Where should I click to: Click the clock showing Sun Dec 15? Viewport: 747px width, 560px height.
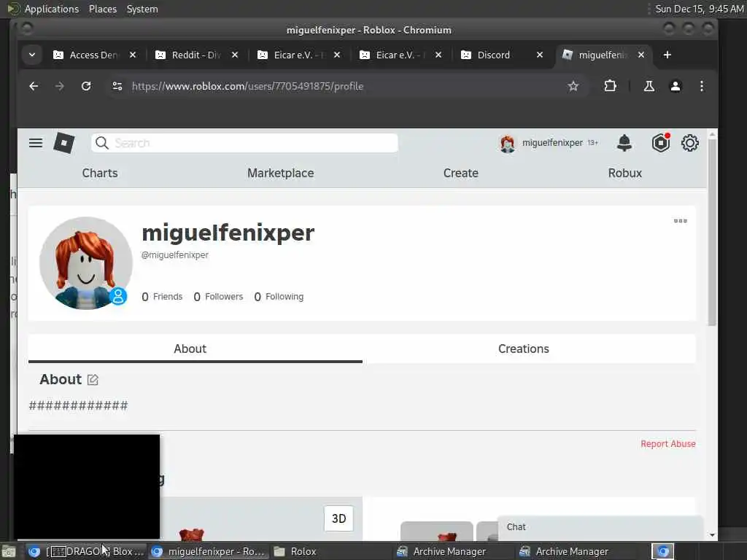(x=699, y=9)
